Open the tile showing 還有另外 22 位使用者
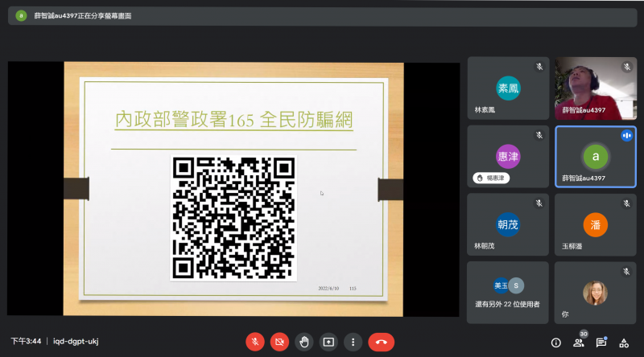The height and width of the screenshot is (357, 644). coord(508,293)
